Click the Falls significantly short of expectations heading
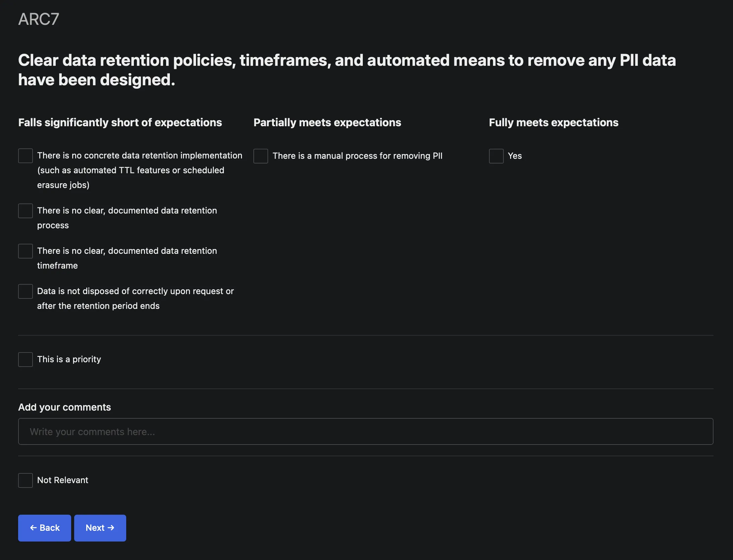The height and width of the screenshot is (560, 733). pyautogui.click(x=120, y=123)
